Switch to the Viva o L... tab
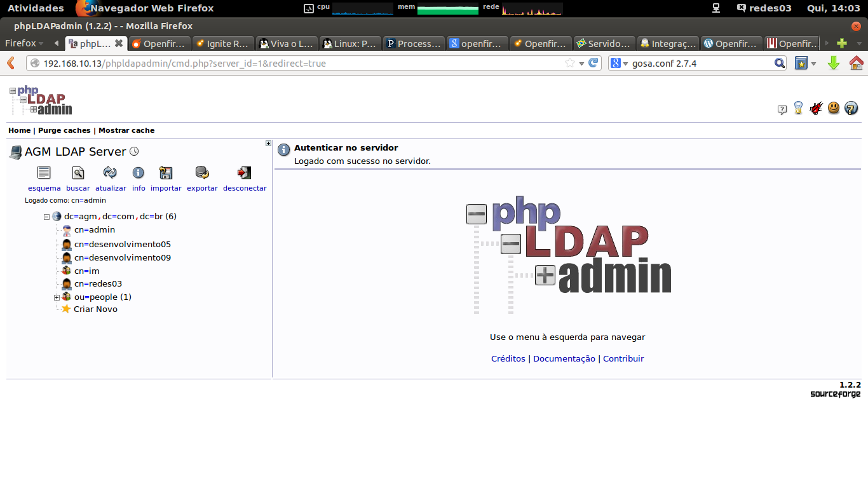Image resolution: width=868 pixels, height=488 pixels. click(286, 43)
